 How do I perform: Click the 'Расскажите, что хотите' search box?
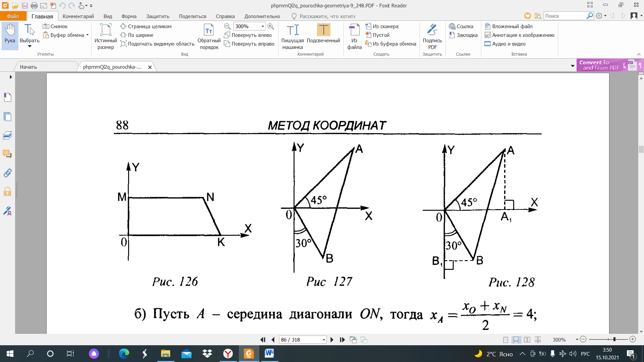324,16
